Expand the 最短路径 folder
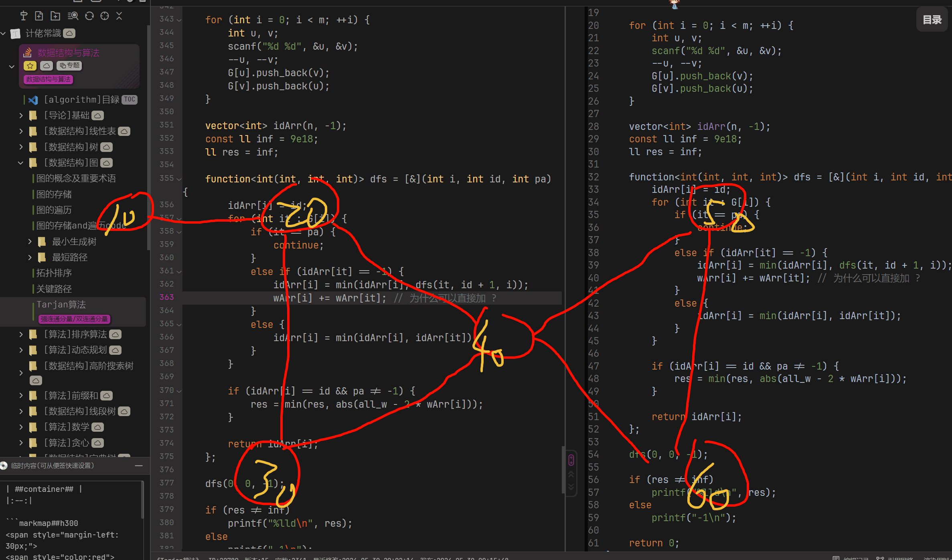Screen dimensions: 952x560 click(30, 257)
